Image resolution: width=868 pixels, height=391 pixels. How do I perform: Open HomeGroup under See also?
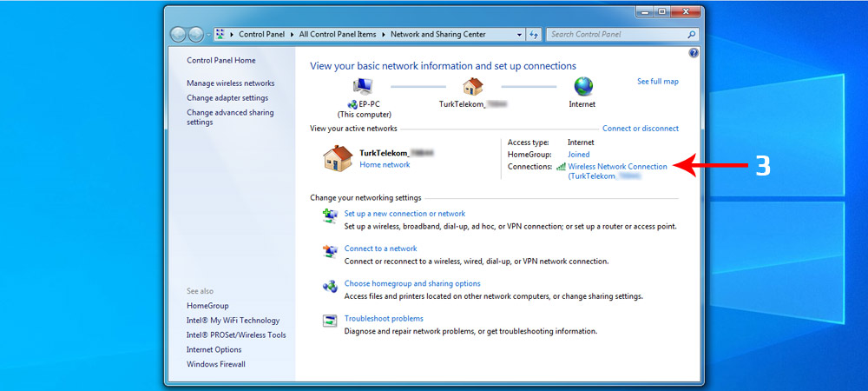(207, 306)
